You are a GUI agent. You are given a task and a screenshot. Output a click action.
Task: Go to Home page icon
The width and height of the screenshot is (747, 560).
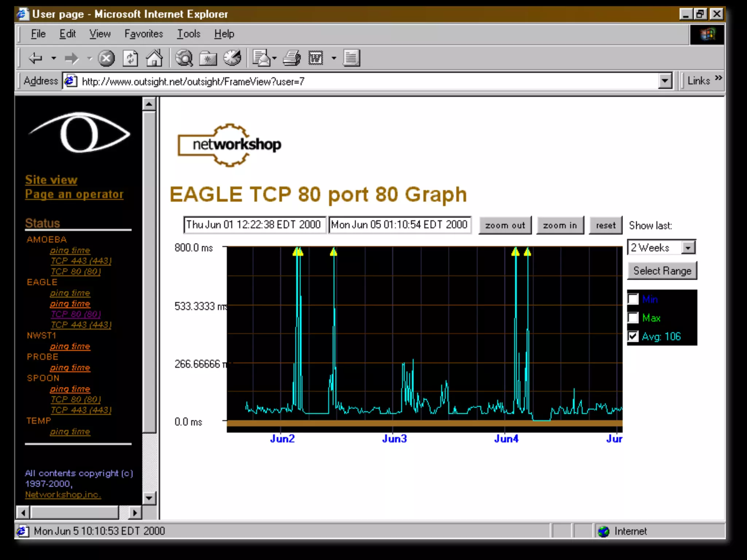tap(154, 58)
